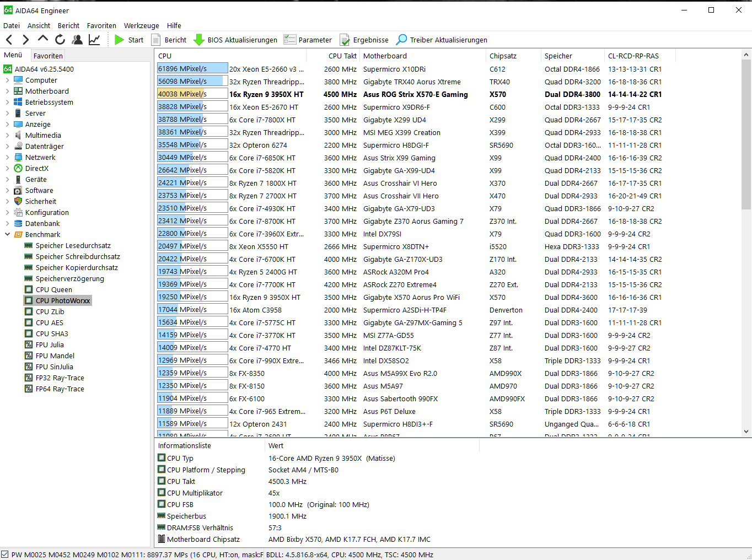Viewport: 752px width, 560px height.
Task: Sort by the CL-RCD-RP-RAS column header
Action: pyautogui.click(x=640, y=56)
